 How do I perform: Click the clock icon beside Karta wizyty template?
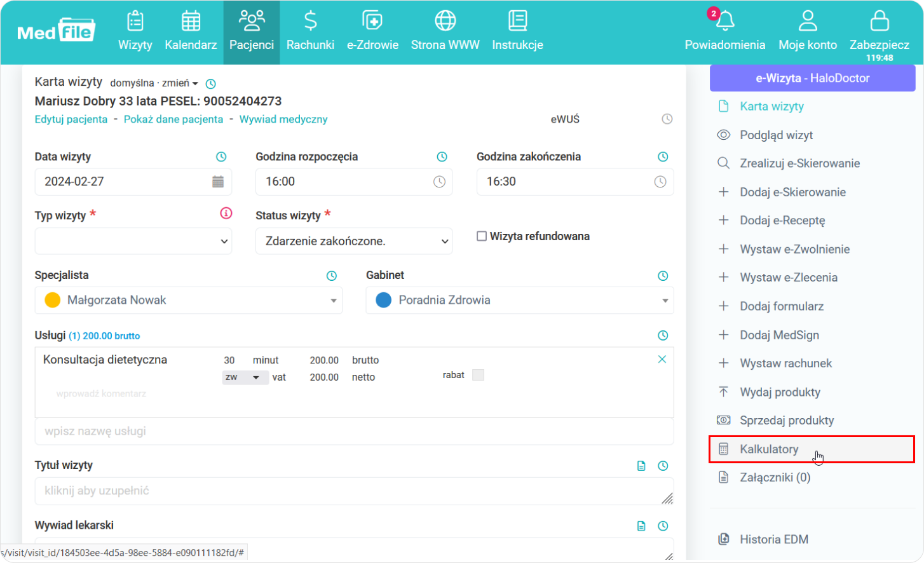pos(211,84)
